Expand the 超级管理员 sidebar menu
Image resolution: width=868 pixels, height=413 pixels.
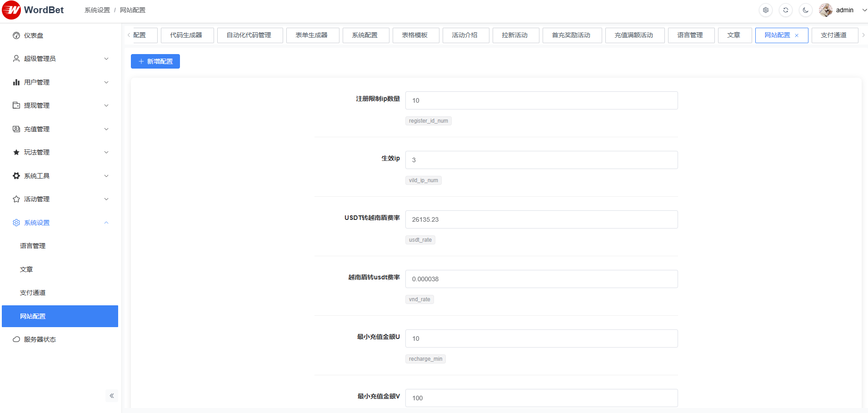click(x=60, y=59)
